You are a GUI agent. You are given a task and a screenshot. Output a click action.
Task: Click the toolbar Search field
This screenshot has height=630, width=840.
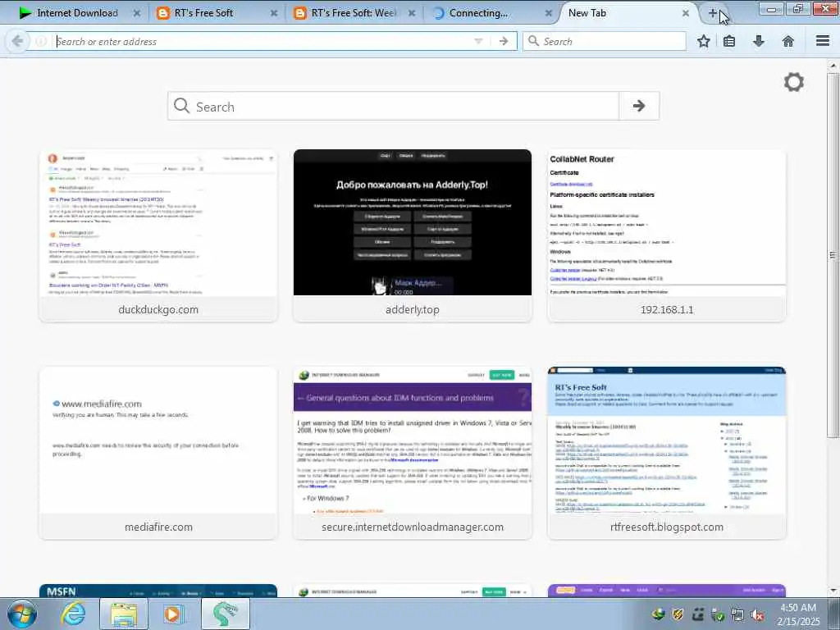click(x=605, y=41)
